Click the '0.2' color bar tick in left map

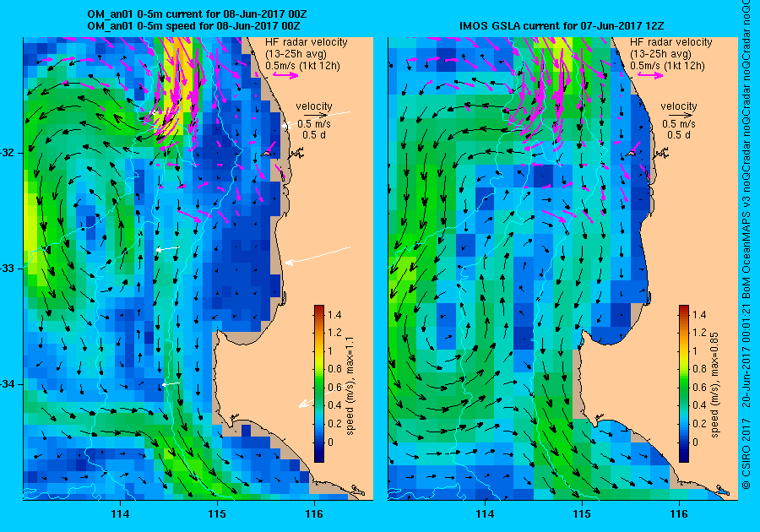point(334,423)
